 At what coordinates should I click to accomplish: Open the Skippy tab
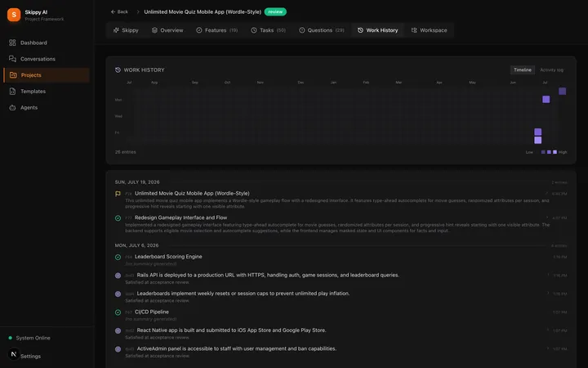126,30
